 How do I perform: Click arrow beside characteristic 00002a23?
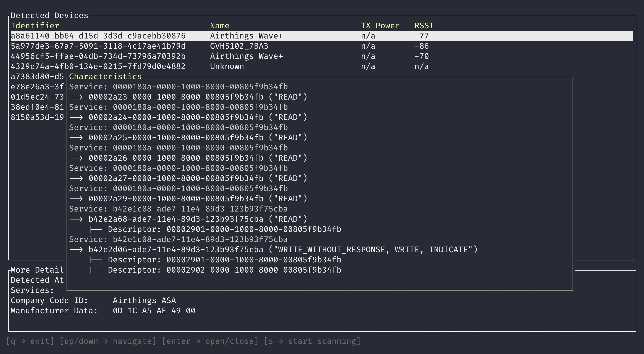click(x=76, y=97)
